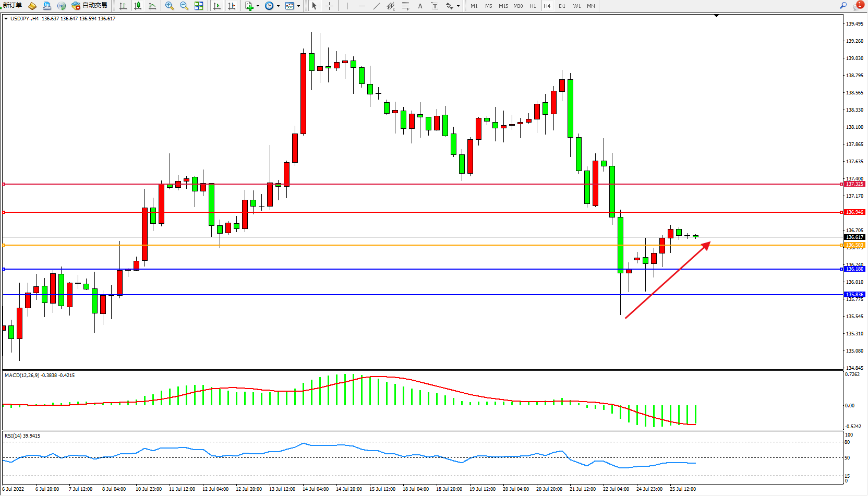Zoom in on the chart
Screen dimensions: 868x496
pos(170,6)
